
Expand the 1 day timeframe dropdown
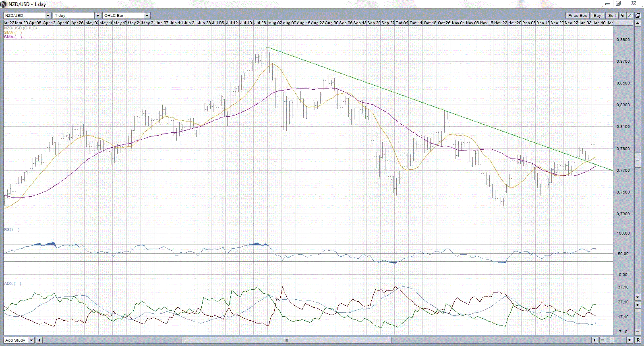click(97, 16)
